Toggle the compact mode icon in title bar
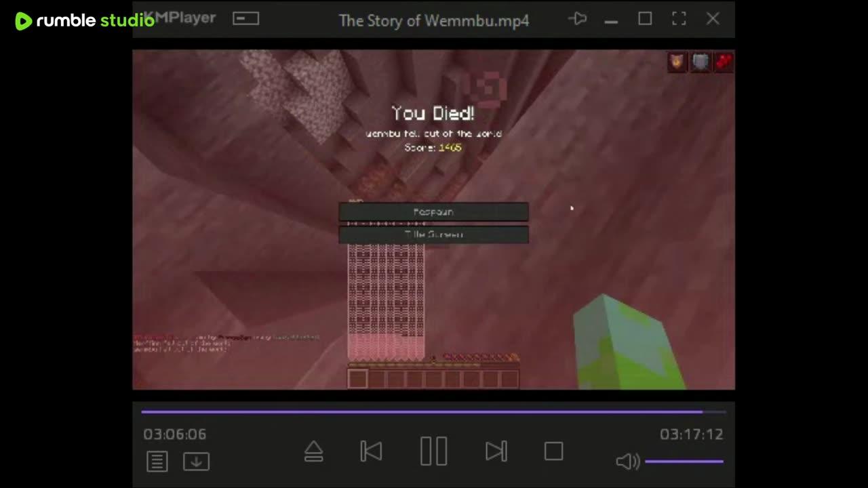The image size is (868, 488). click(245, 19)
